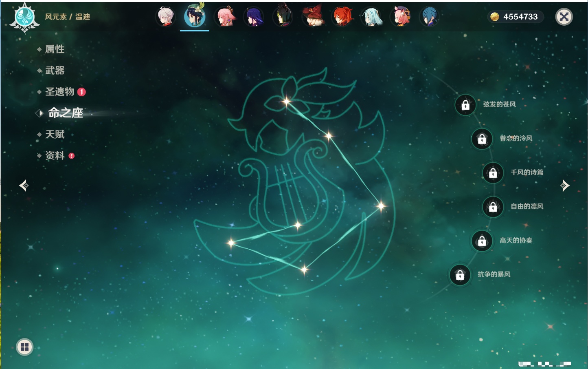
Task: Go to previous character with left arrow
Action: point(24,186)
